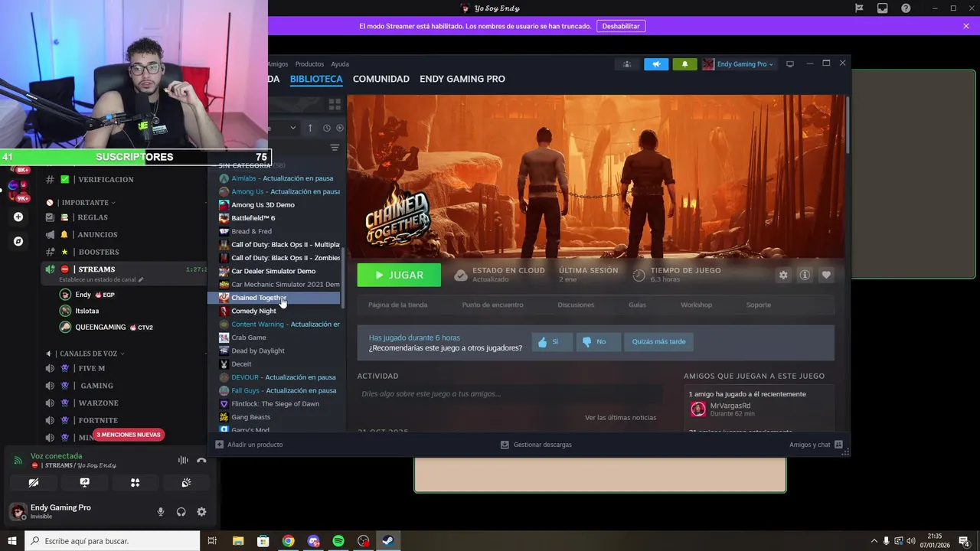Open the Soporte tab
Image resolution: width=980 pixels, height=551 pixels.
pos(759,305)
